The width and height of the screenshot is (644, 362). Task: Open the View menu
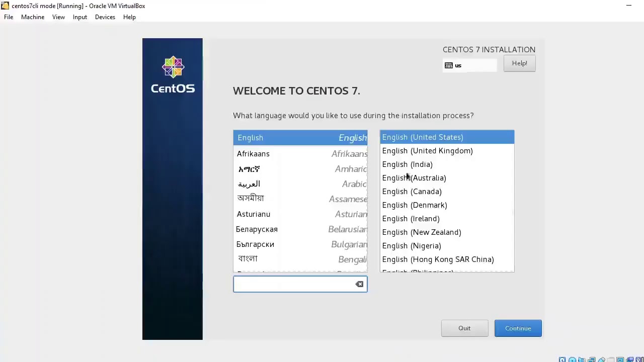pos(58,17)
